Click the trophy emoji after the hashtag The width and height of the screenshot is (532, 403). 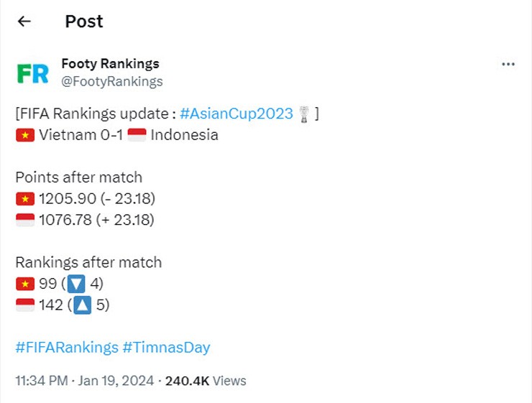click(306, 114)
